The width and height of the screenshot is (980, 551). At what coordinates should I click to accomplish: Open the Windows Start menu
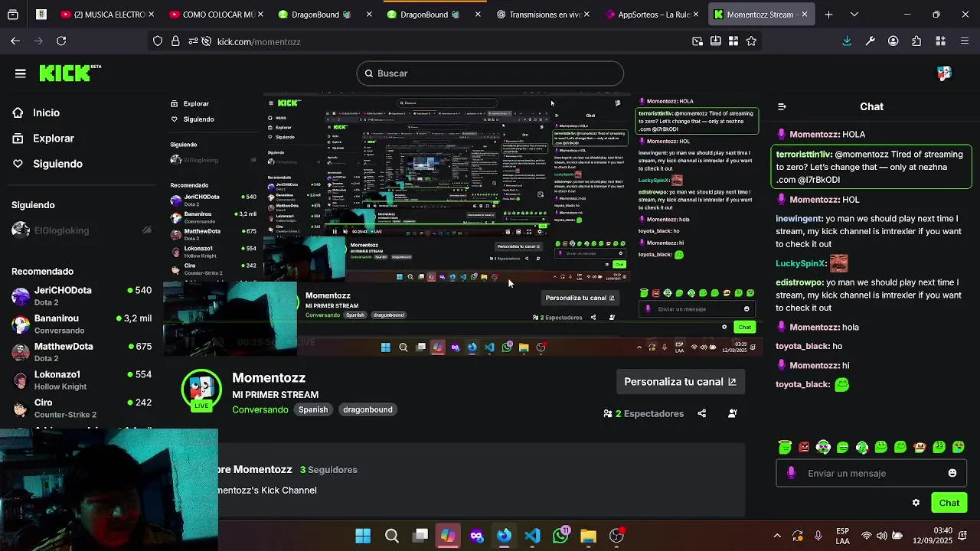[364, 536]
